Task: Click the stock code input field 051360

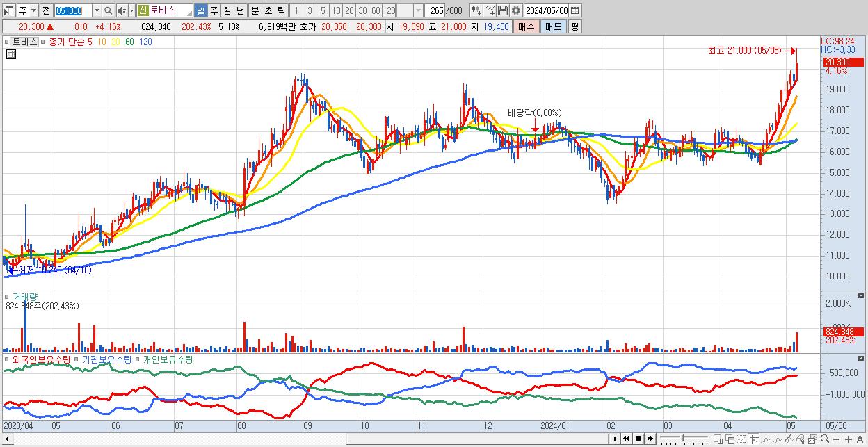Action: tap(74, 10)
